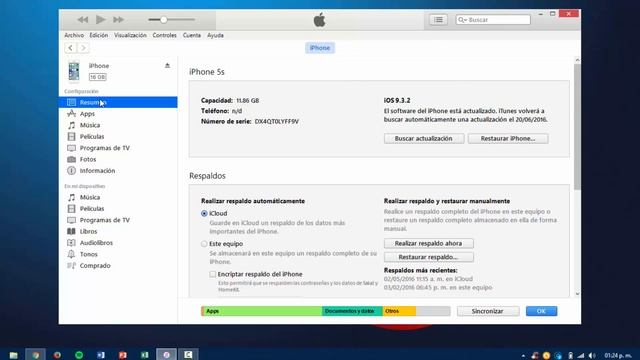
Task: Click the iPhone device thumbnail image
Action: click(x=74, y=71)
